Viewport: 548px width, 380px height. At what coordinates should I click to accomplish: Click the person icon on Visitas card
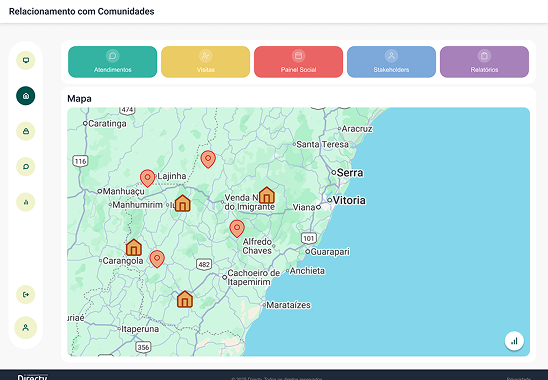[206, 56]
